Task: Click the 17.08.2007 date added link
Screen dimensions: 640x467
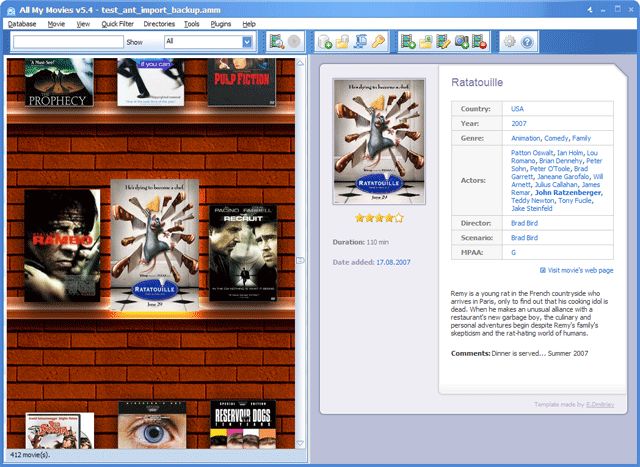Action: tap(393, 262)
